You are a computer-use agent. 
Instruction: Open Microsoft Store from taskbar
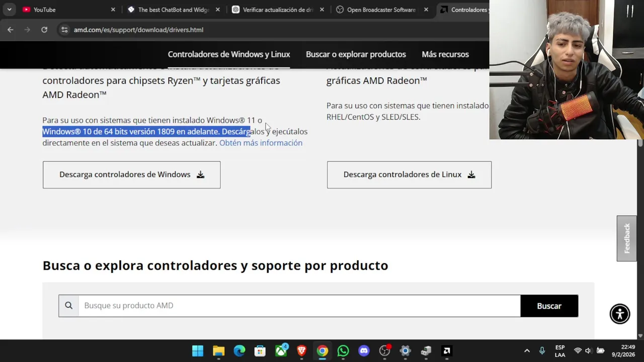click(x=260, y=351)
